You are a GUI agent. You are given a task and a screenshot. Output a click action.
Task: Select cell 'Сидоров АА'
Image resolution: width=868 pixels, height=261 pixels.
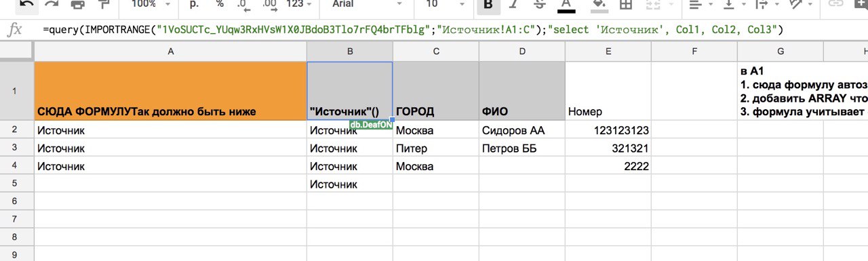coord(521,130)
